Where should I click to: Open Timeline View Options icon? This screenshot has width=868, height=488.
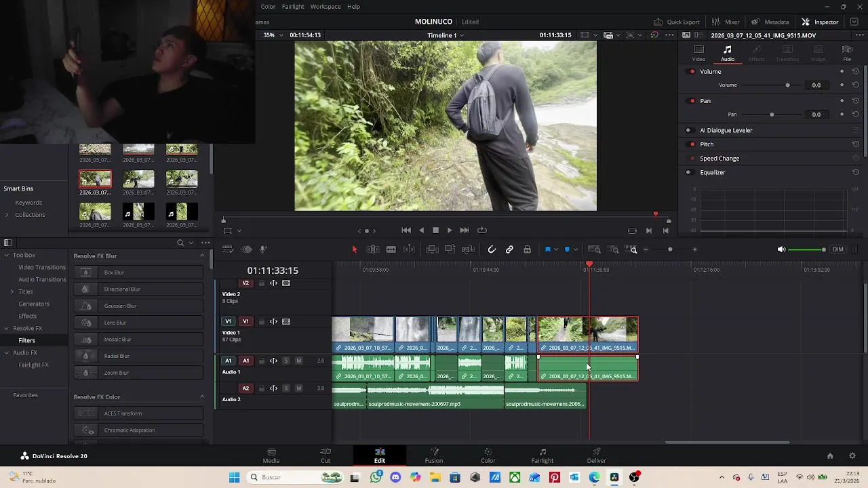[228, 249]
